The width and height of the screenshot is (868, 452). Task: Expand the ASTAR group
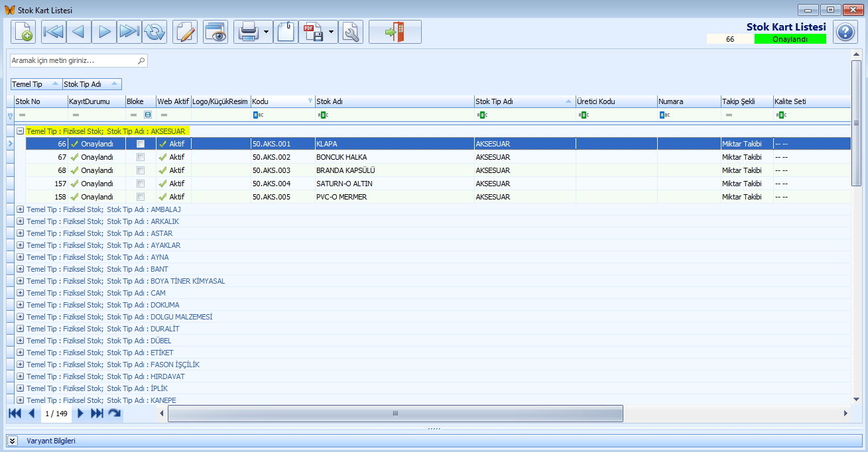tap(21, 233)
